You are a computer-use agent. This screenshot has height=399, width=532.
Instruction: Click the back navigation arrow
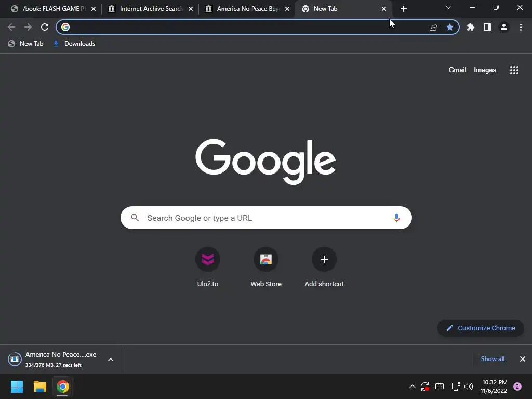pos(11,27)
